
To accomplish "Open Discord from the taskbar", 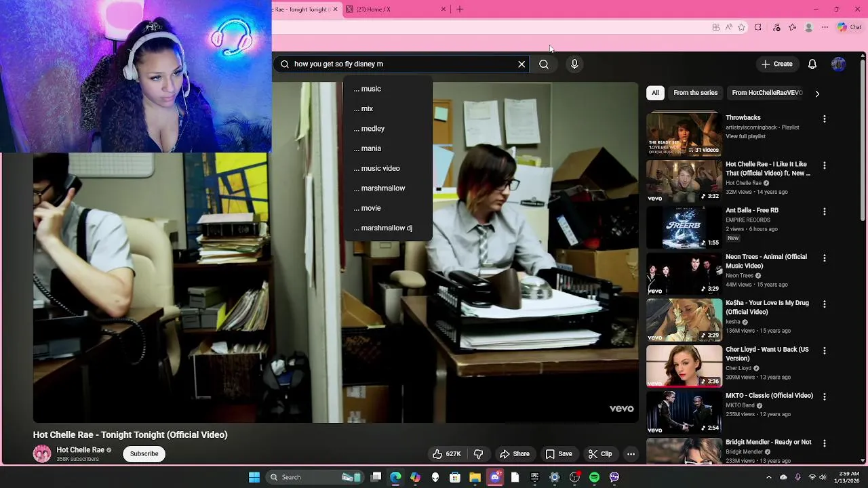I will pyautogui.click(x=495, y=477).
